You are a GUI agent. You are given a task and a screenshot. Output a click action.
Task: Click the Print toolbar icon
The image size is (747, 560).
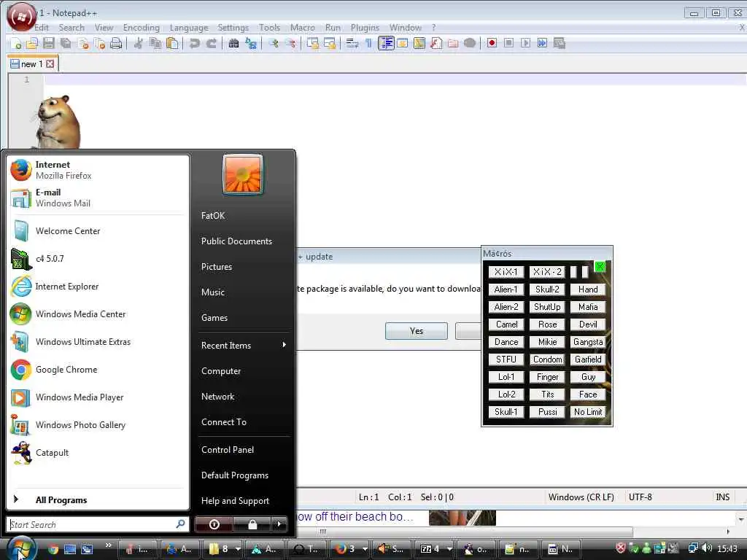[x=116, y=44]
